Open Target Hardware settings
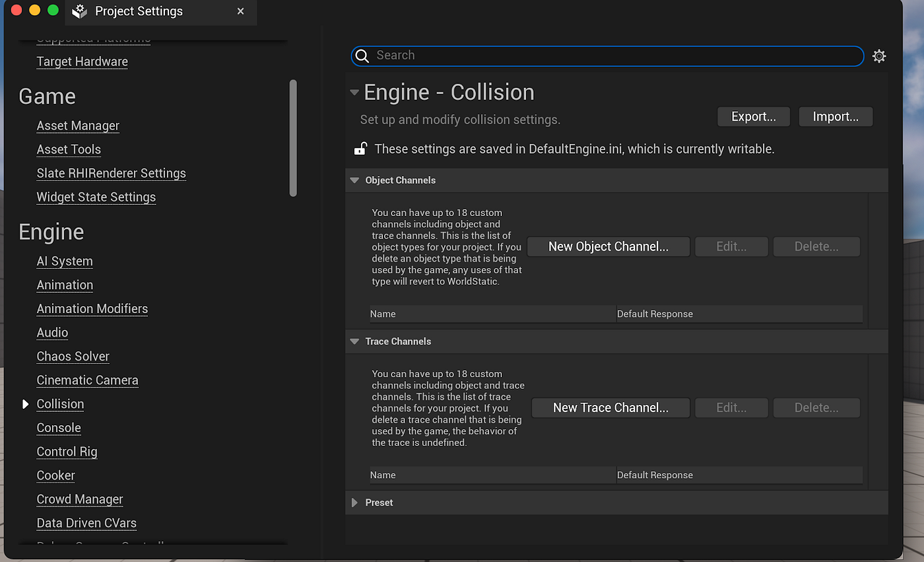 (82, 61)
